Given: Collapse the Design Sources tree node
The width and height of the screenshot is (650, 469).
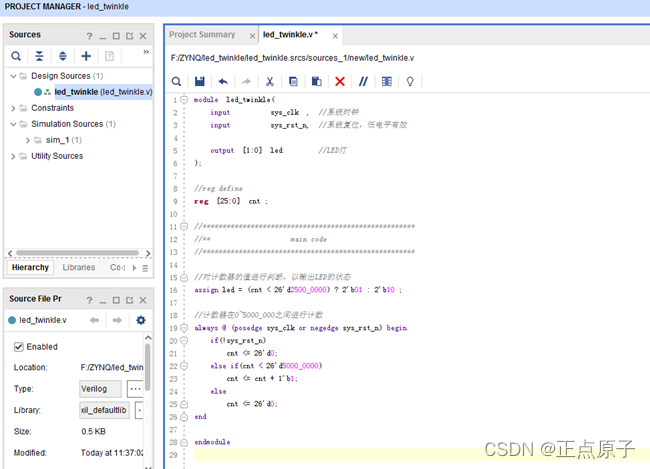Looking at the screenshot, I should pyautogui.click(x=13, y=76).
